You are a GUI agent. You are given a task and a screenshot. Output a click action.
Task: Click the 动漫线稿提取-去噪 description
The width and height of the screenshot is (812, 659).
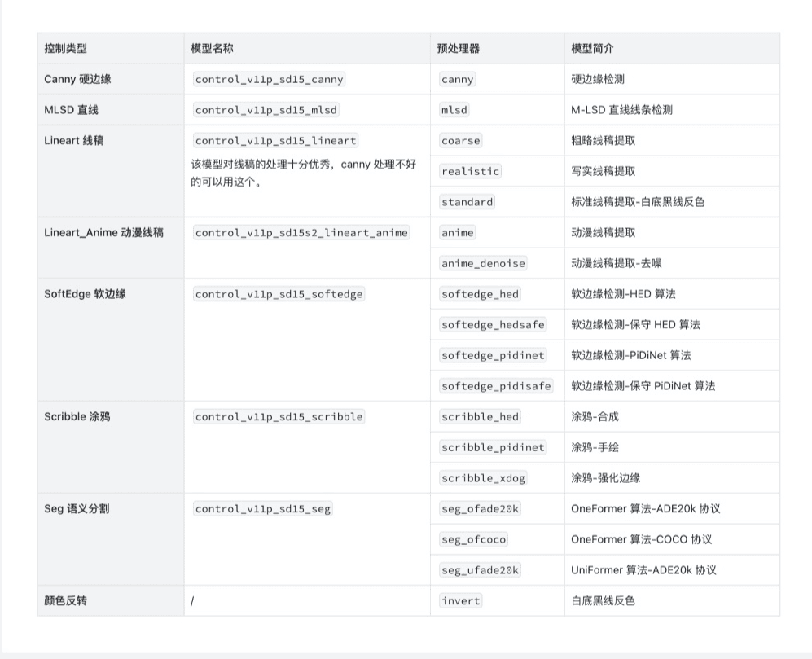(617, 263)
